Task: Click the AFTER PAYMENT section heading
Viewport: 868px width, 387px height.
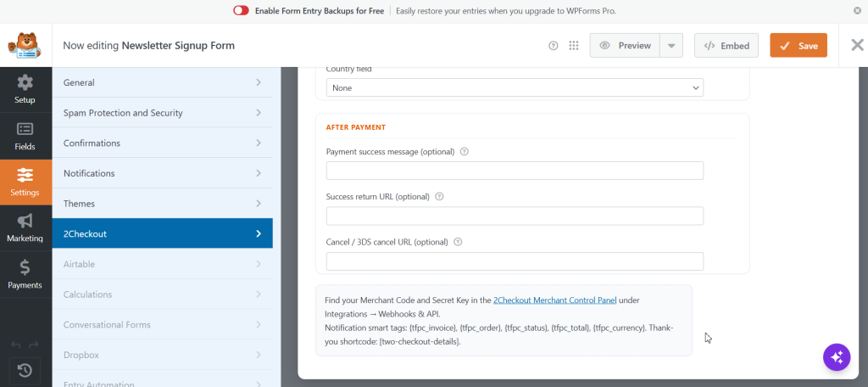Action: tap(356, 127)
